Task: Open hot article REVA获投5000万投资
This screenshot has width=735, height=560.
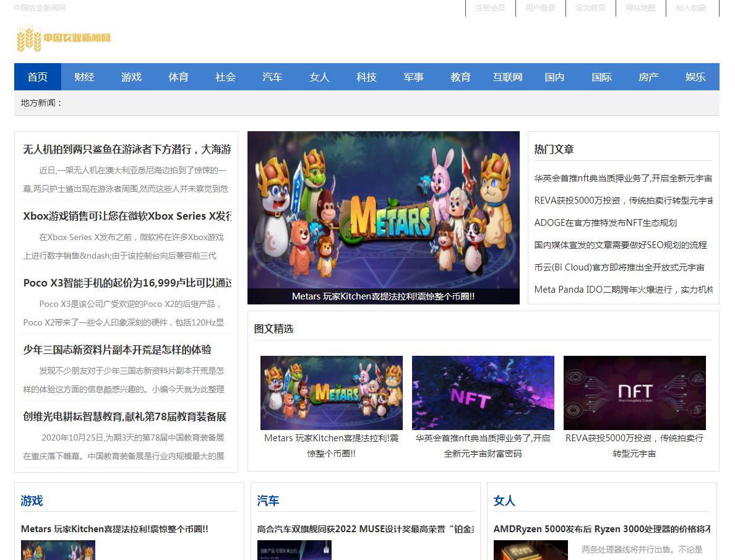Action: click(x=623, y=200)
